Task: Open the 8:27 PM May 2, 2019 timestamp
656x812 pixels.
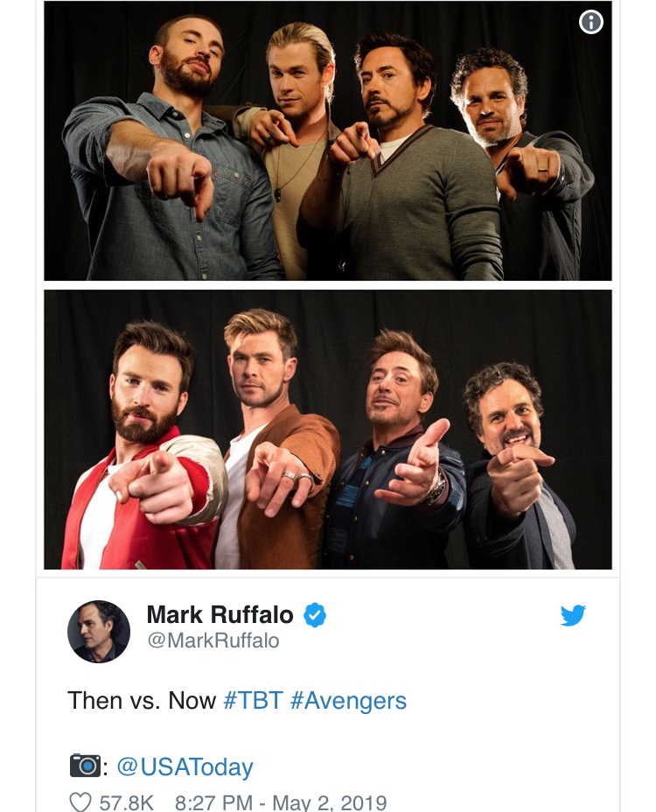Action: pyautogui.click(x=281, y=802)
